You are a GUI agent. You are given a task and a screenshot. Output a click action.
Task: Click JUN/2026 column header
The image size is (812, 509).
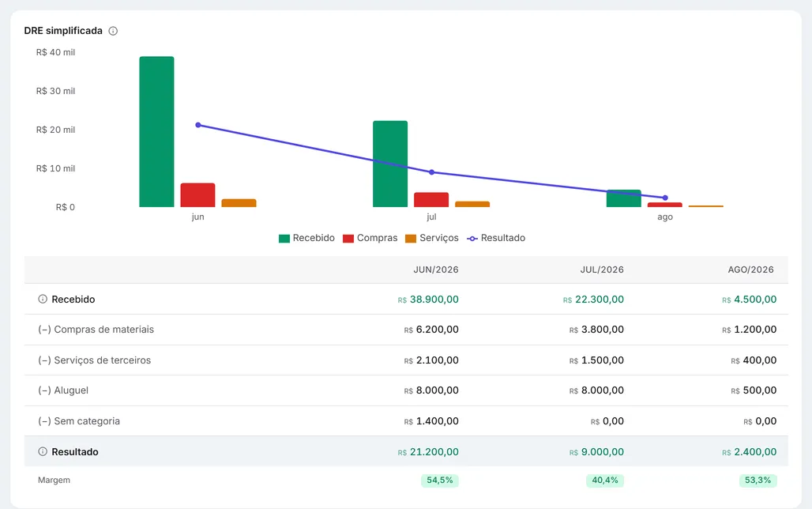(x=435, y=270)
